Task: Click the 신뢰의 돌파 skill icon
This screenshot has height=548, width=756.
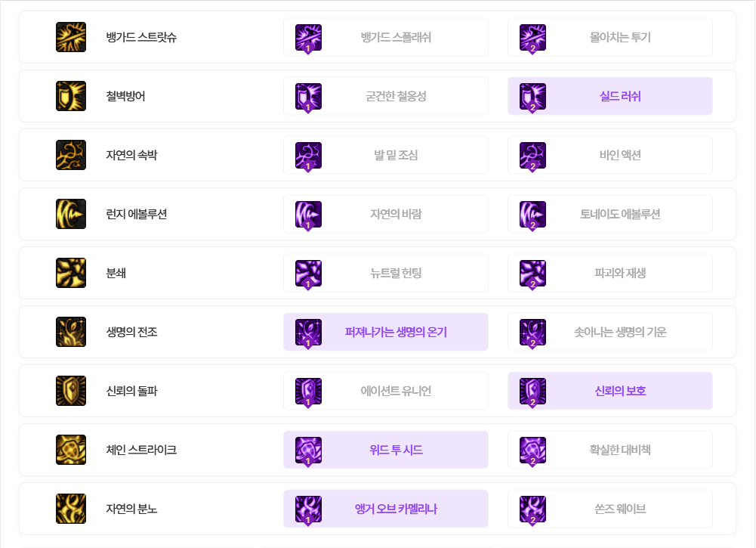Action: click(x=71, y=391)
